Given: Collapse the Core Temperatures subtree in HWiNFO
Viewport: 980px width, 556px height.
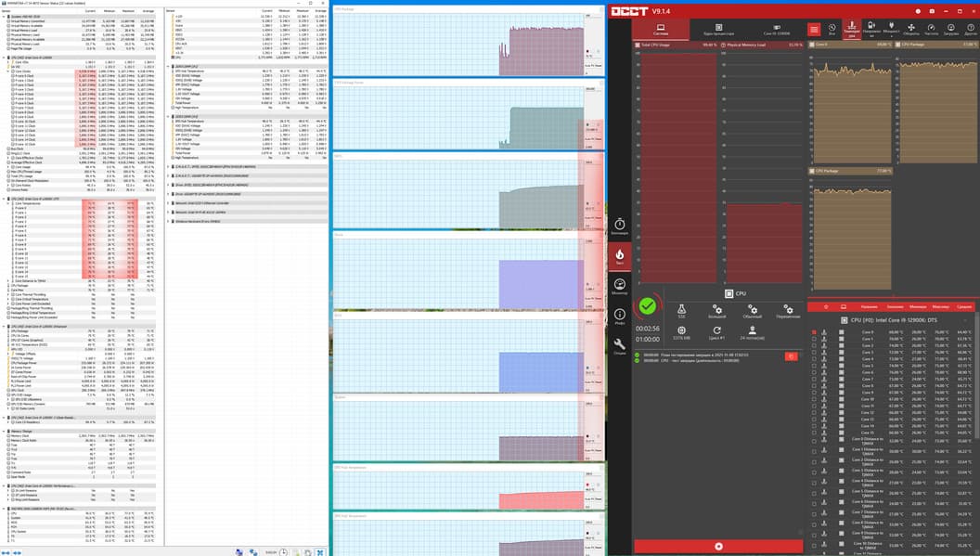Looking at the screenshot, I should (8, 203).
